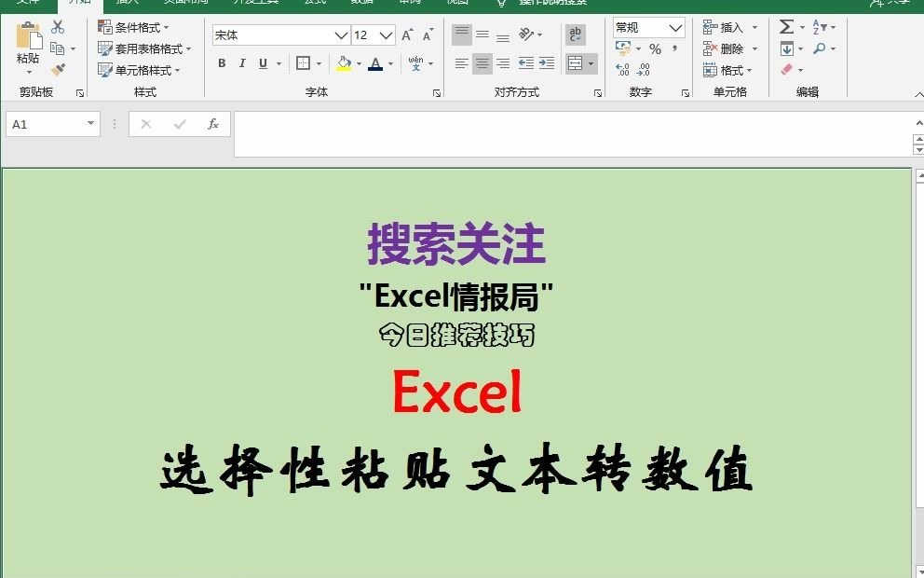This screenshot has width=924, height=578.
Task: Switch to the 插入 ribbon tab
Action: click(125, 3)
